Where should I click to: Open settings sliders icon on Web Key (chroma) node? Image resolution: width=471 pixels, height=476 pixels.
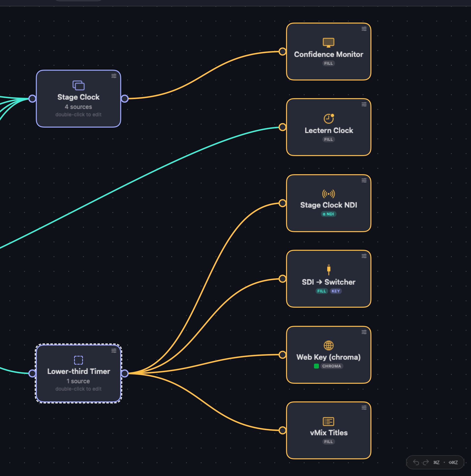pyautogui.click(x=364, y=332)
